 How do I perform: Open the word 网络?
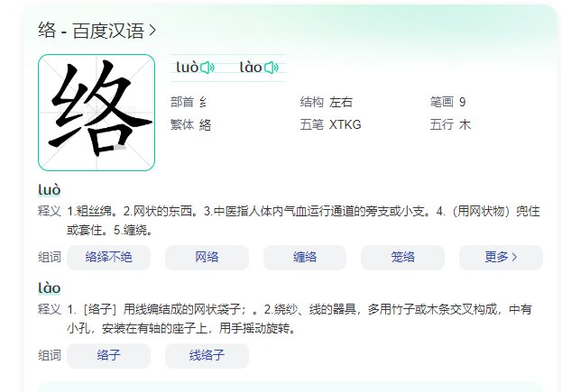coord(207,258)
